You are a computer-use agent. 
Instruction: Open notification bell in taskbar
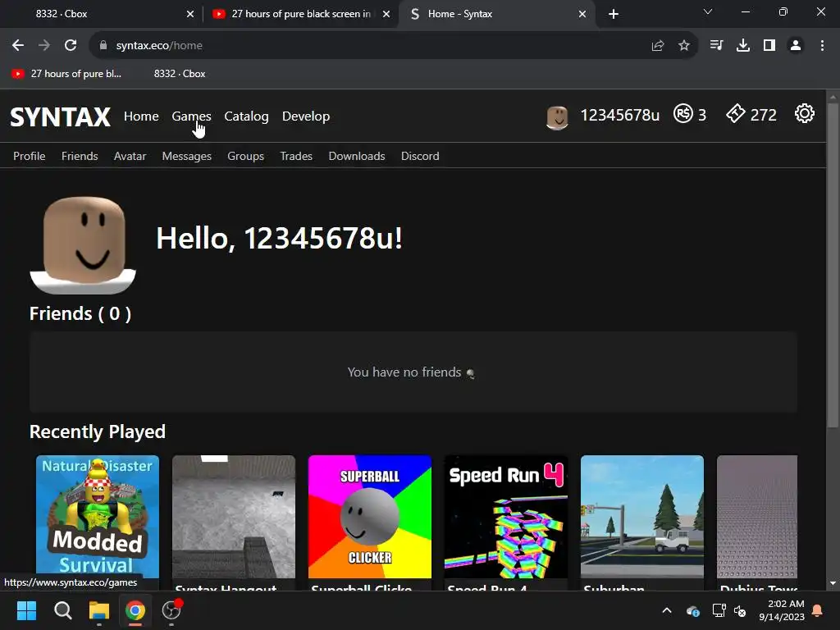tap(818, 610)
